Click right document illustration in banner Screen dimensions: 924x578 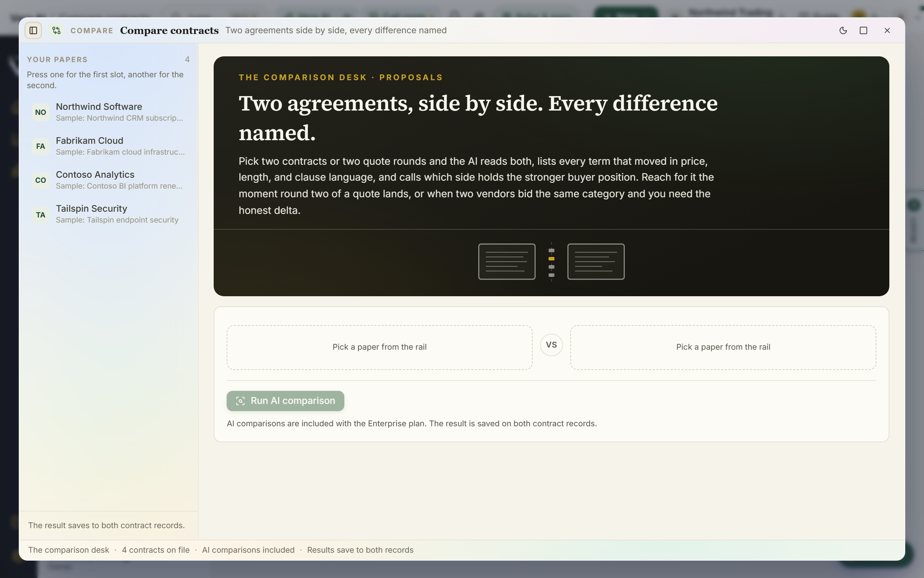click(x=596, y=262)
